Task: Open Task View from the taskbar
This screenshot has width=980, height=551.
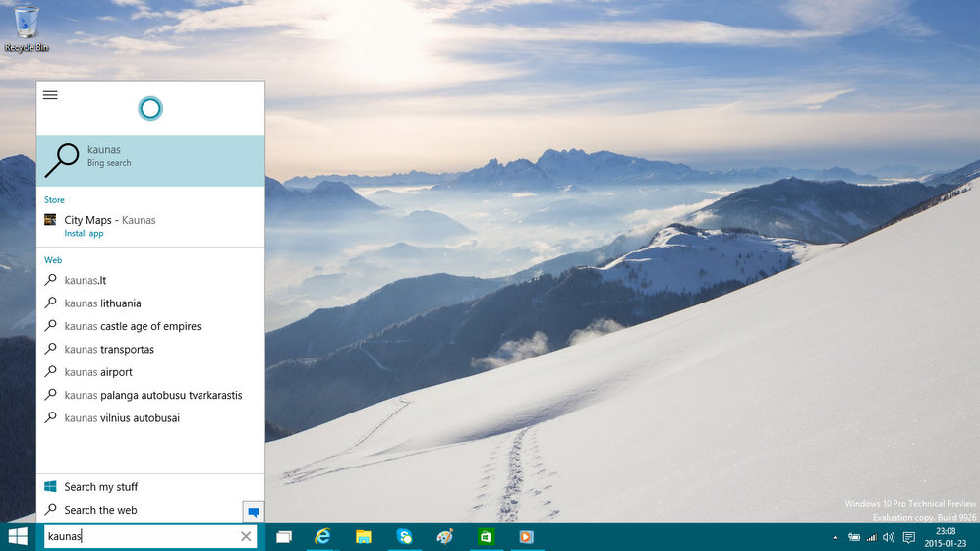Action: tap(284, 537)
